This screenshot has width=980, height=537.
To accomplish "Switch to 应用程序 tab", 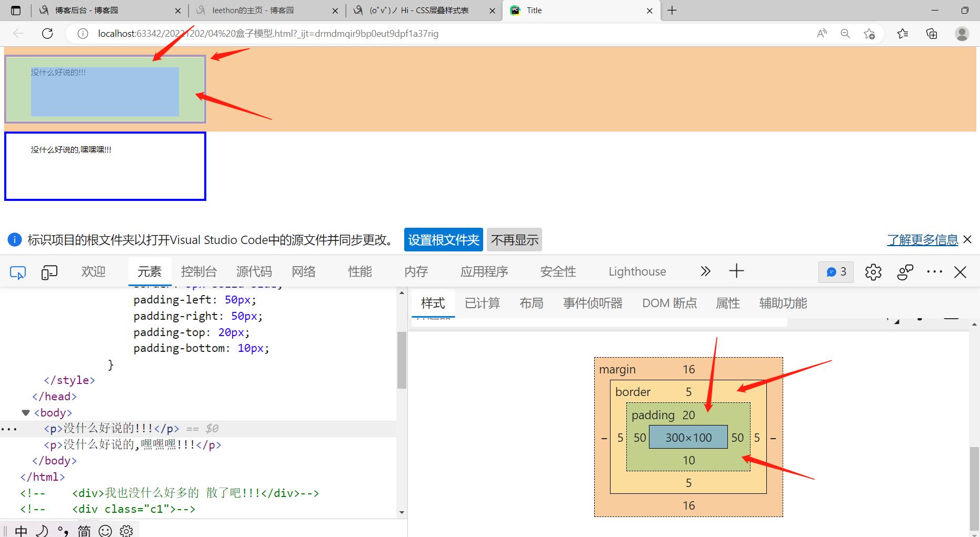I will [x=484, y=271].
